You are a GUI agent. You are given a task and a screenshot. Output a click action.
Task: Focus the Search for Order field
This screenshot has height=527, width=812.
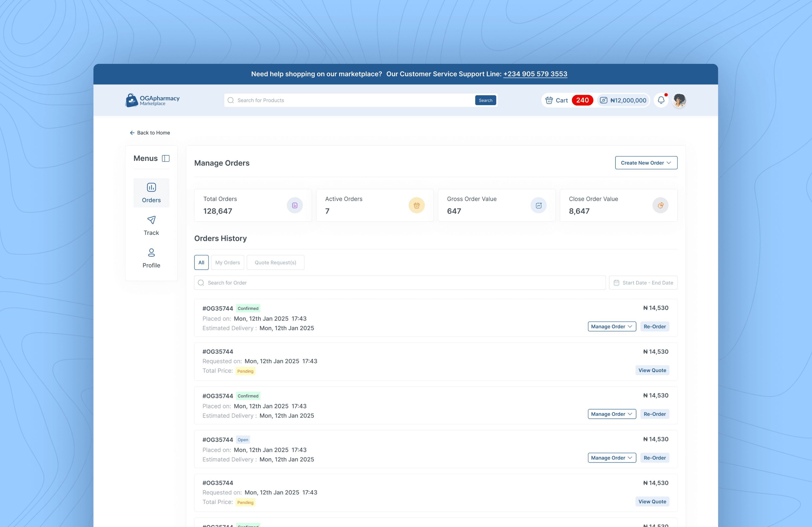click(400, 283)
